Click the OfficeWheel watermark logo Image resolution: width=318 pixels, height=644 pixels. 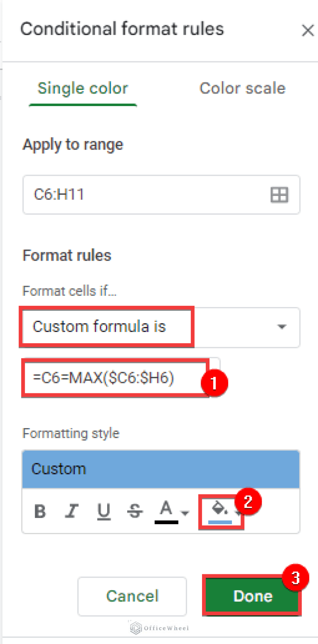(x=159, y=628)
